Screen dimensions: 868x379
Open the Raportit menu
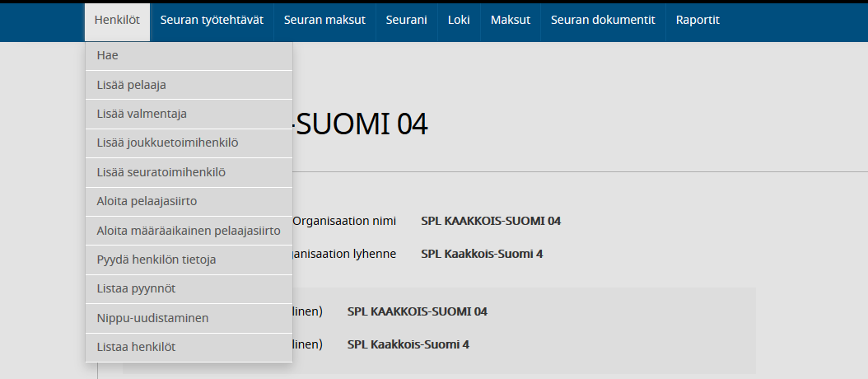coord(698,21)
